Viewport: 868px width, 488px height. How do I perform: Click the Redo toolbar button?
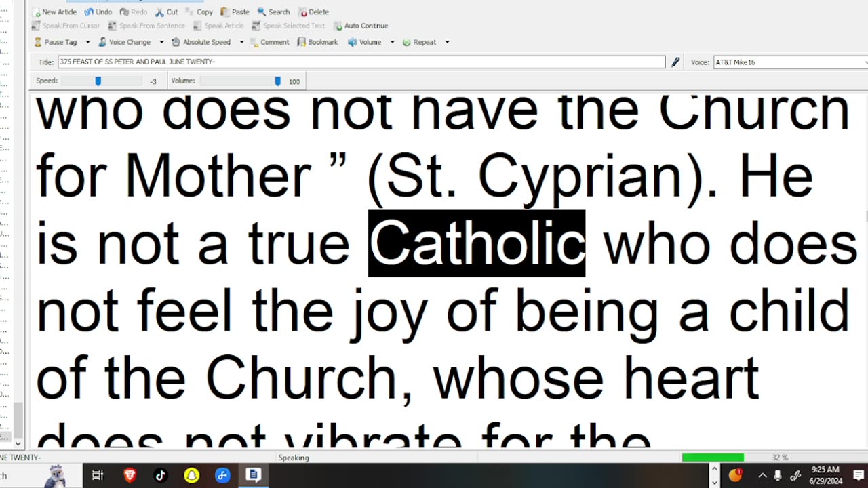(134, 12)
